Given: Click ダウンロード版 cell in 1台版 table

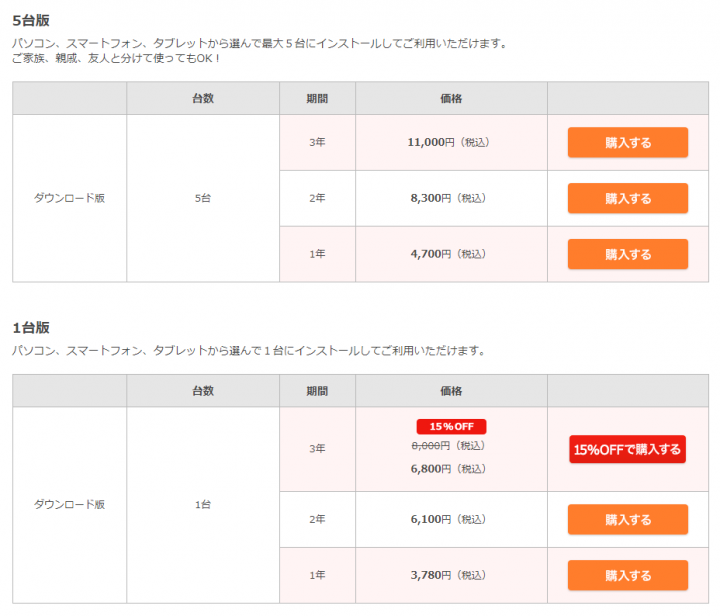Looking at the screenshot, I should pos(69,504).
